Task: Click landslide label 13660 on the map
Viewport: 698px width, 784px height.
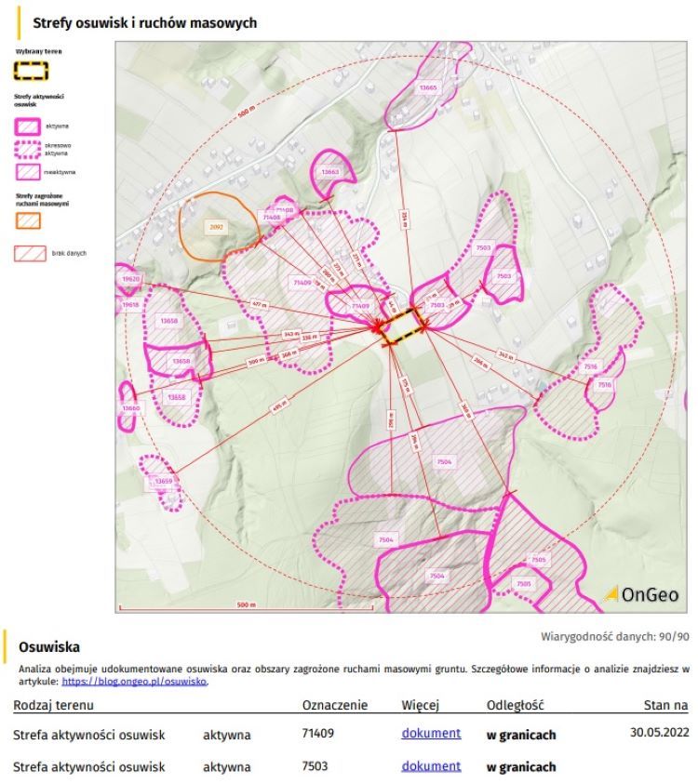Action: pyautogui.click(x=130, y=408)
